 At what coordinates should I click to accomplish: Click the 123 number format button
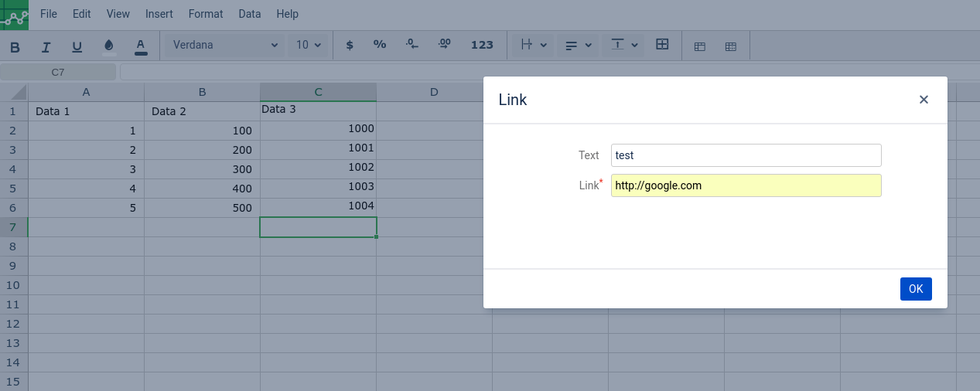click(482, 46)
